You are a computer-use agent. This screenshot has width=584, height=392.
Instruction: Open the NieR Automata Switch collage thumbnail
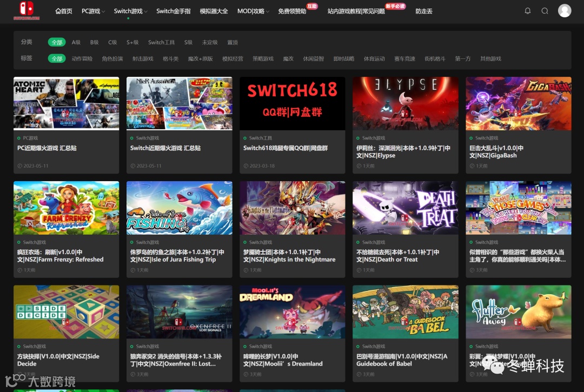(180, 103)
